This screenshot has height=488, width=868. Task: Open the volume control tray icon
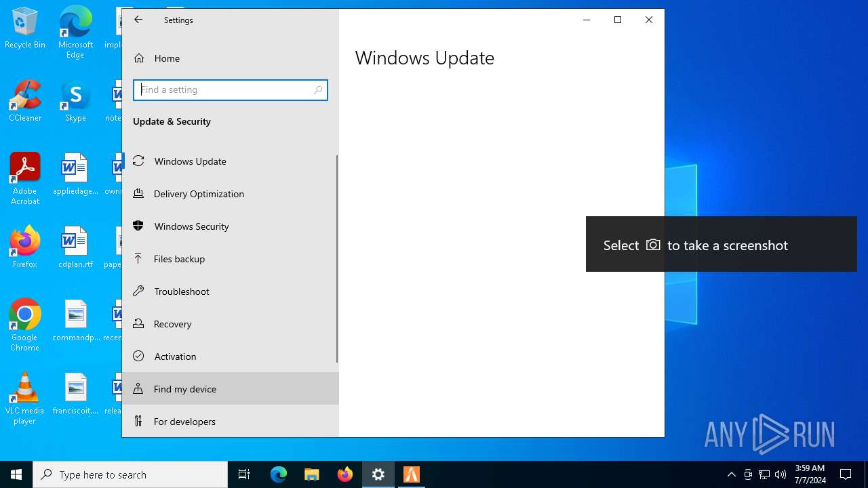click(x=781, y=474)
